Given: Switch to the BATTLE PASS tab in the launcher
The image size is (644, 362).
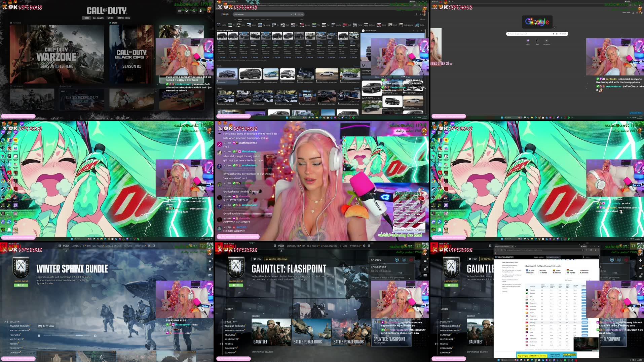Looking at the screenshot, I should (124, 18).
